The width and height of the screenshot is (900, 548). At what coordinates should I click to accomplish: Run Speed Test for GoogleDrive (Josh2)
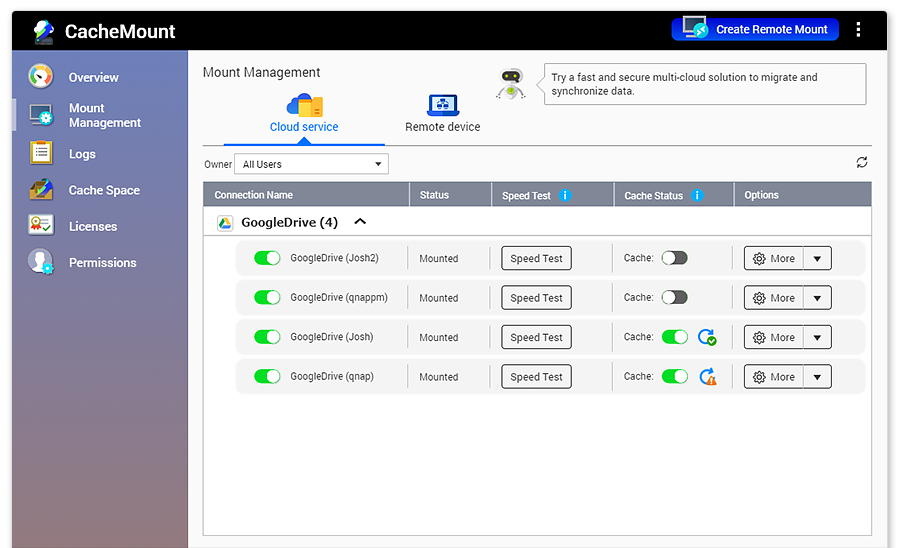pyautogui.click(x=536, y=259)
